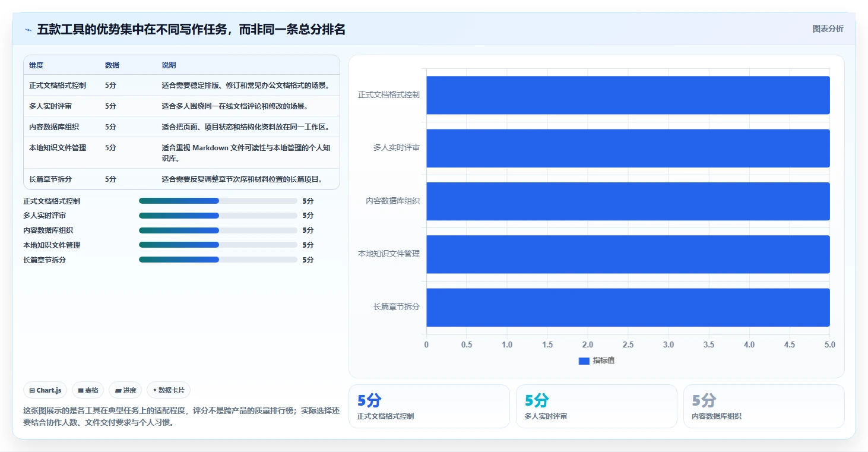Viewport: 868px width, 452px height.
Task: Click the description starting 适合需要稳定排版
Action: tap(246, 86)
